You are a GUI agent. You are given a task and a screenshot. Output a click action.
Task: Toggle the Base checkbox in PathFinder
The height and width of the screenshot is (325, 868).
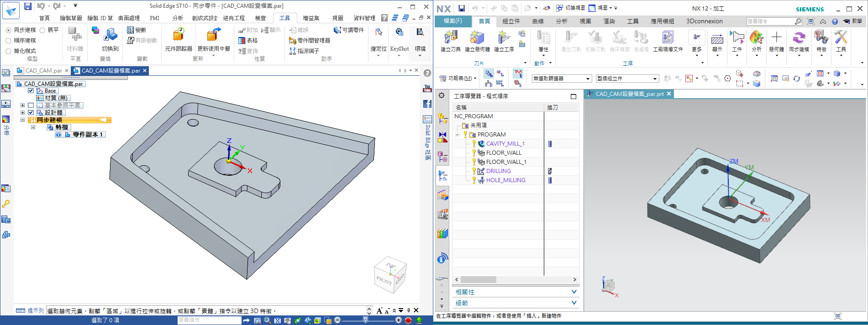pyautogui.click(x=31, y=91)
